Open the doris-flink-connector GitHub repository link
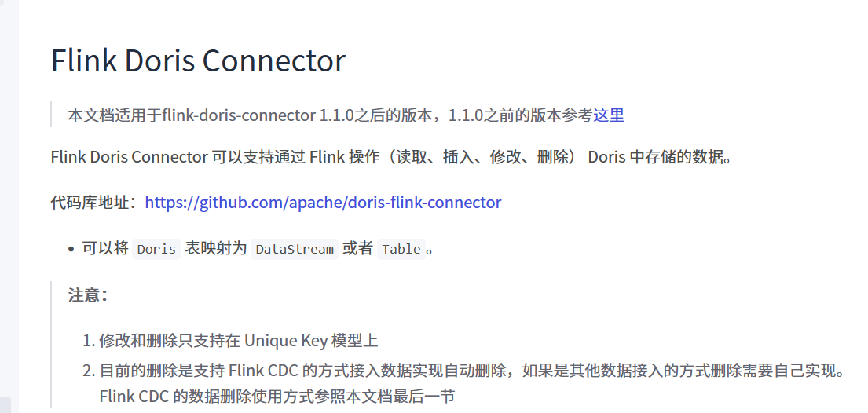 (x=323, y=203)
